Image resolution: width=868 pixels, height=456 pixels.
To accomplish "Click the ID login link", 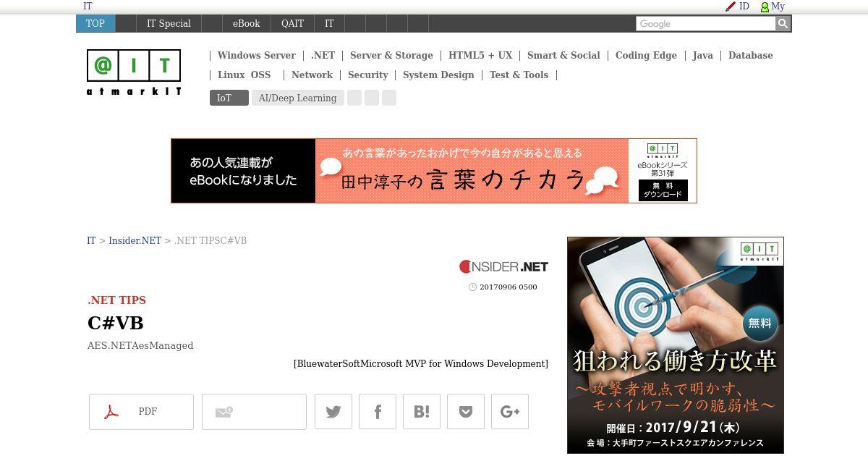I will pyautogui.click(x=744, y=7).
